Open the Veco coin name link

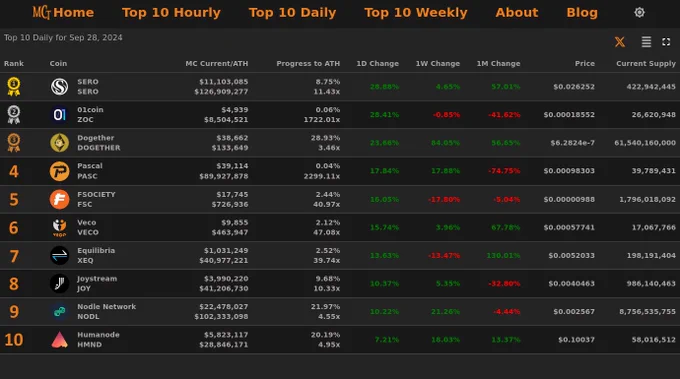tap(88, 227)
